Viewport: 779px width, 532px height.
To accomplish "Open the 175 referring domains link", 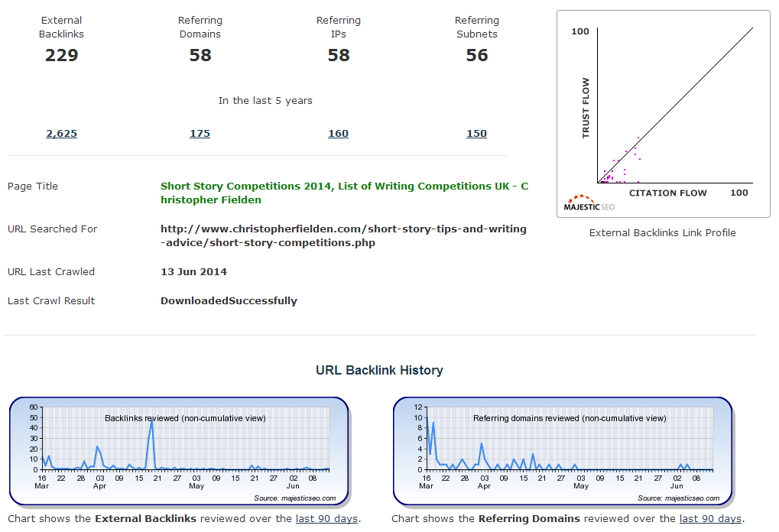I will 200,134.
